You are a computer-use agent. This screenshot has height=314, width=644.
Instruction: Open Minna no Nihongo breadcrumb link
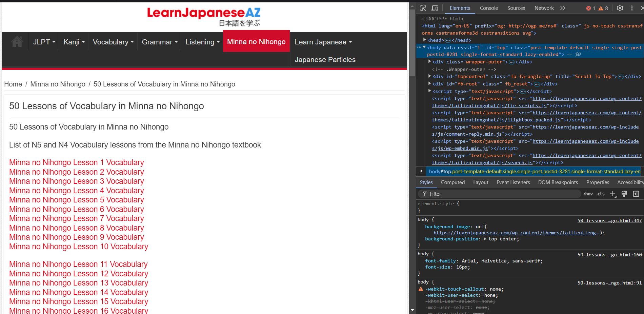58,84
